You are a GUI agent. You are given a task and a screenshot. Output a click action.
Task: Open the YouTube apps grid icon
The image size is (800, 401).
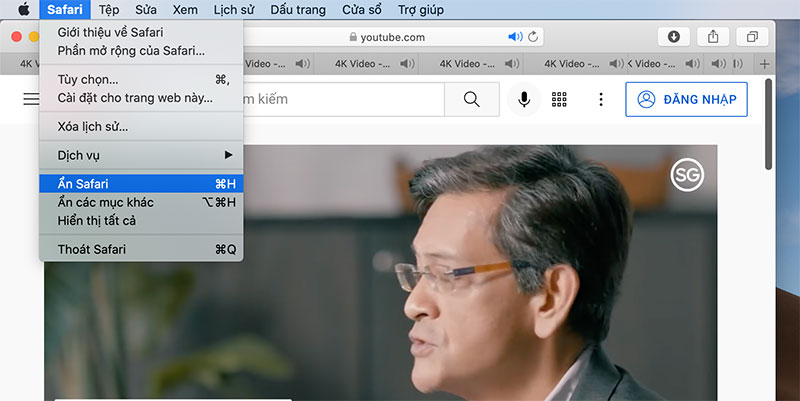[559, 99]
